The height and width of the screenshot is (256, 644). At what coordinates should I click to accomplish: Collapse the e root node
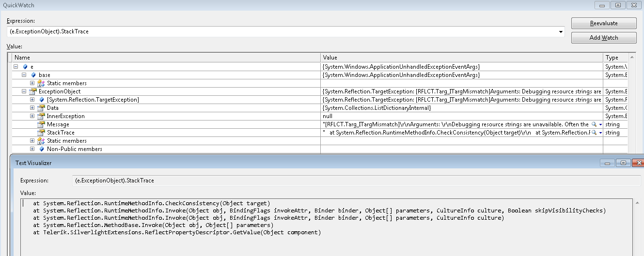click(x=16, y=67)
